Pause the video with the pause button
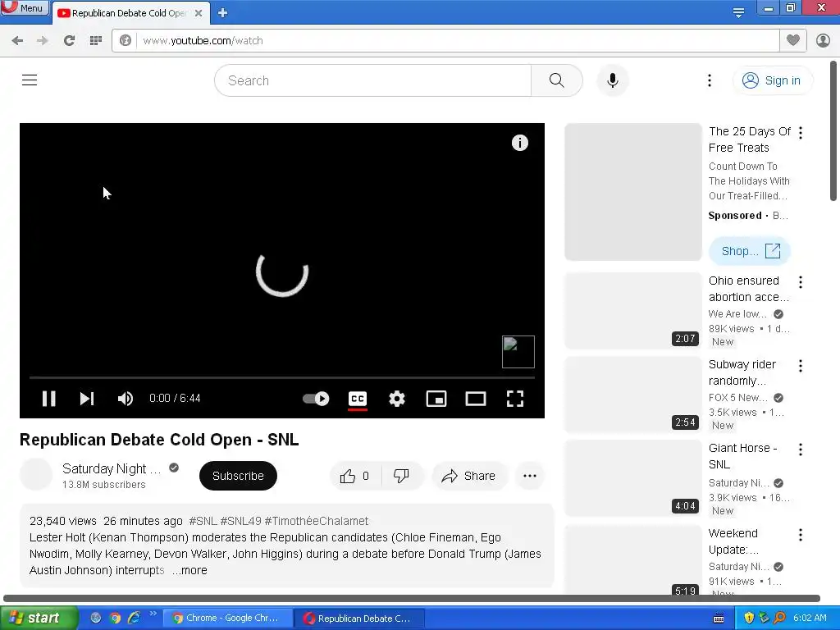Screen dimensions: 840x630 (x=48, y=399)
